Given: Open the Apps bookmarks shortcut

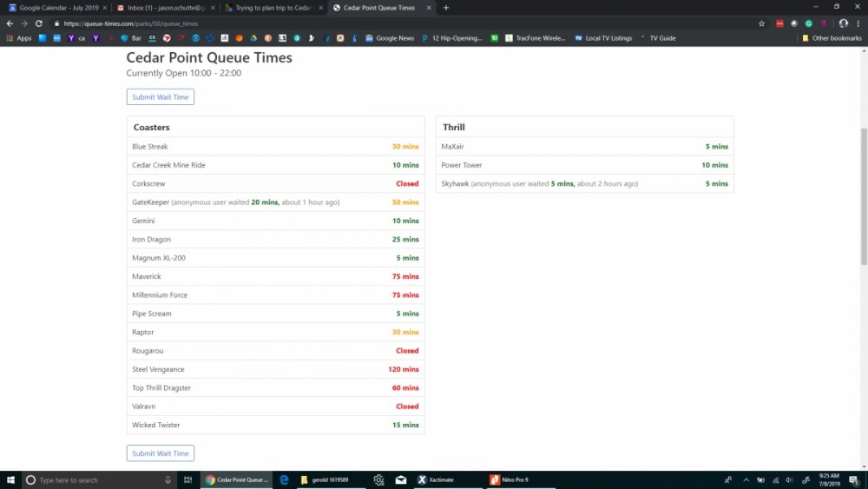Looking at the screenshot, I should coord(19,38).
